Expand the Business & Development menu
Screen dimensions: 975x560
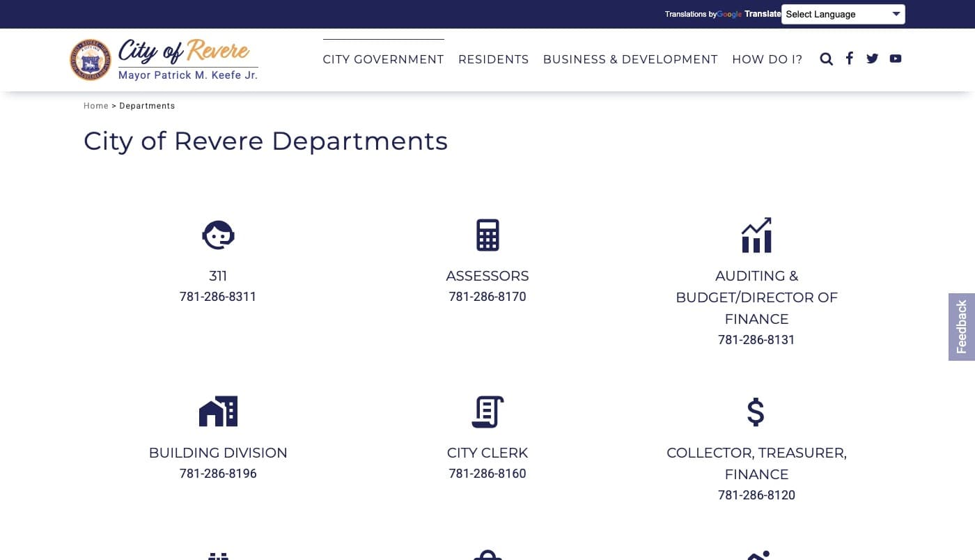coord(630,59)
